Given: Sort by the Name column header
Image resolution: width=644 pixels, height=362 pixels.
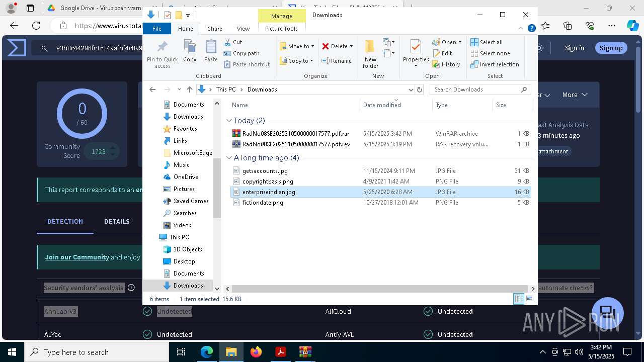Looking at the screenshot, I should 295,105.
